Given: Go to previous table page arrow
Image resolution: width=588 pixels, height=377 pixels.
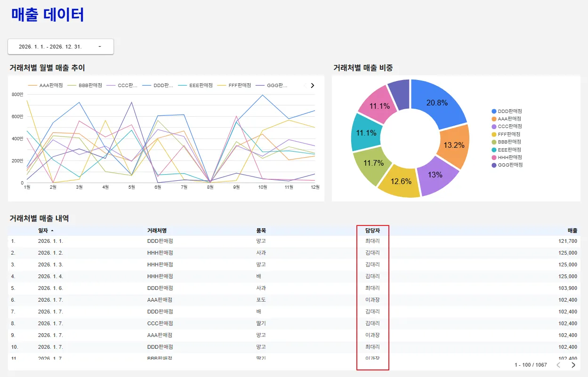Looking at the screenshot, I should 558,365.
